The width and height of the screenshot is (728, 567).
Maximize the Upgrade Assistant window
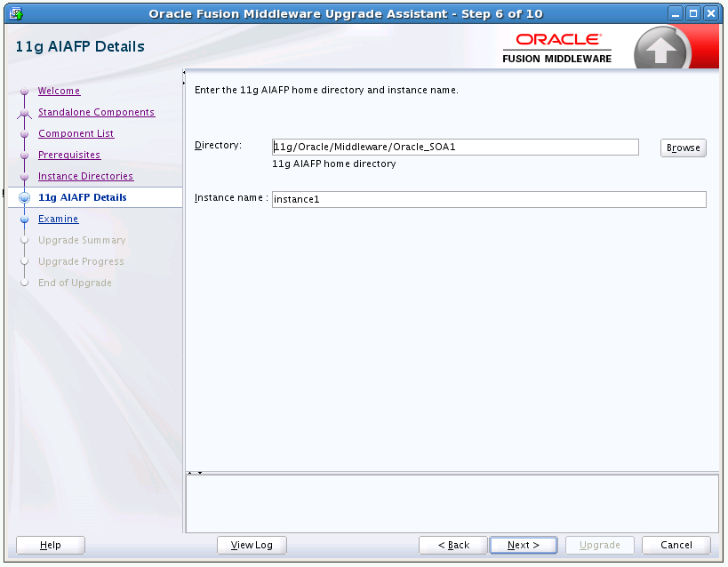[693, 13]
